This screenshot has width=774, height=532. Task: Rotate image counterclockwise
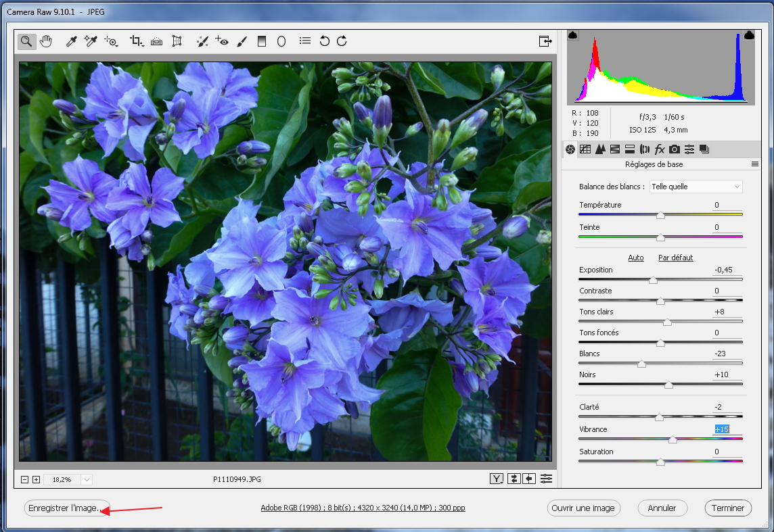[325, 41]
